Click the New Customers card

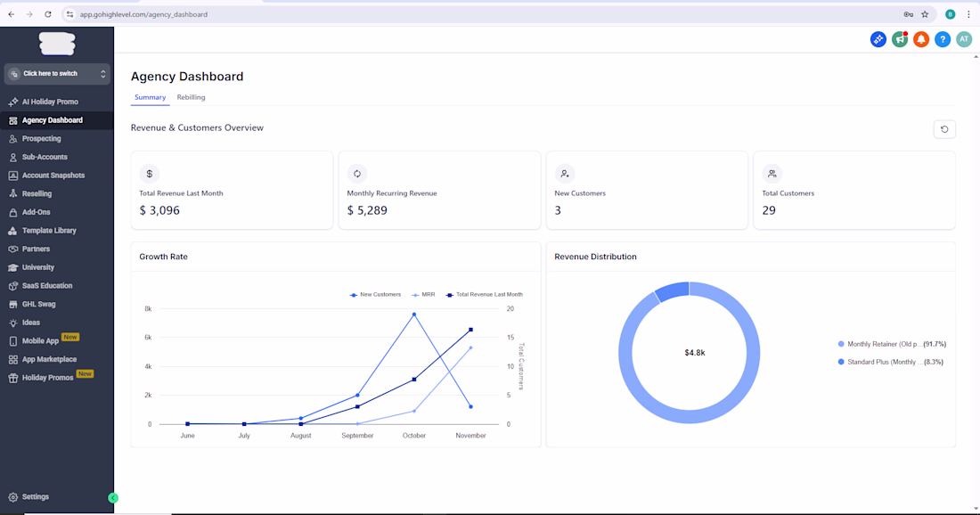click(x=647, y=190)
